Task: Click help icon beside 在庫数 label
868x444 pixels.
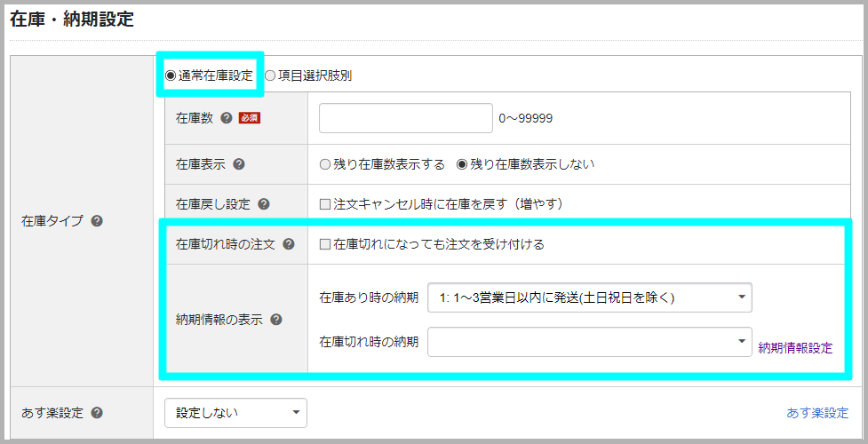Action: pyautogui.click(x=226, y=118)
